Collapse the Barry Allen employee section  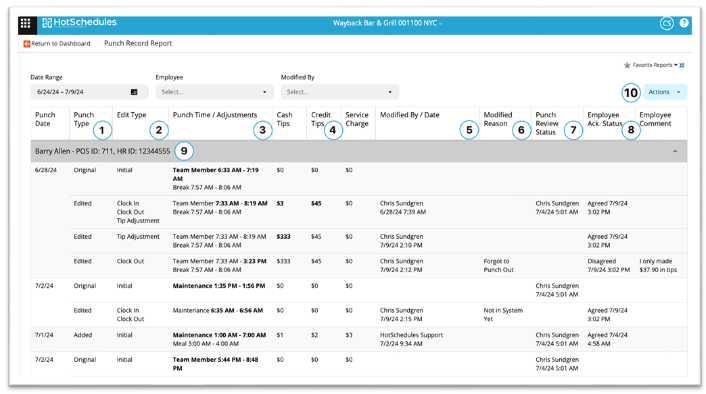(x=675, y=151)
